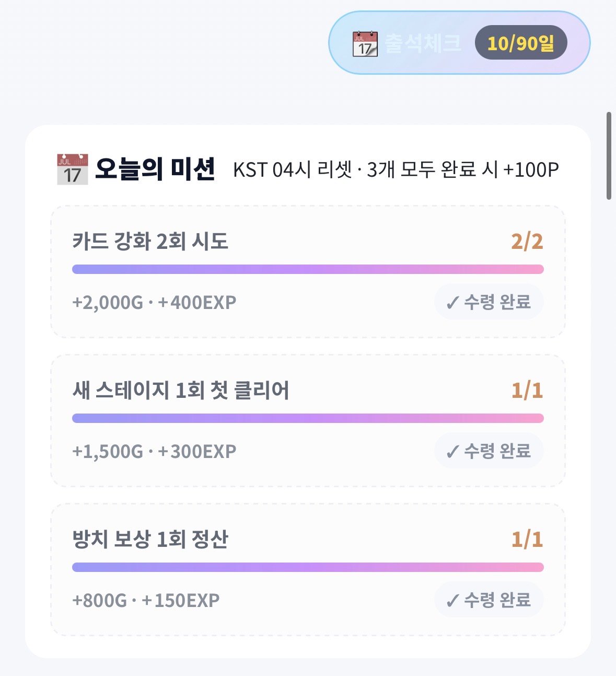Tap the +800G · +150EXP reward text
616x676 pixels.
(146, 600)
